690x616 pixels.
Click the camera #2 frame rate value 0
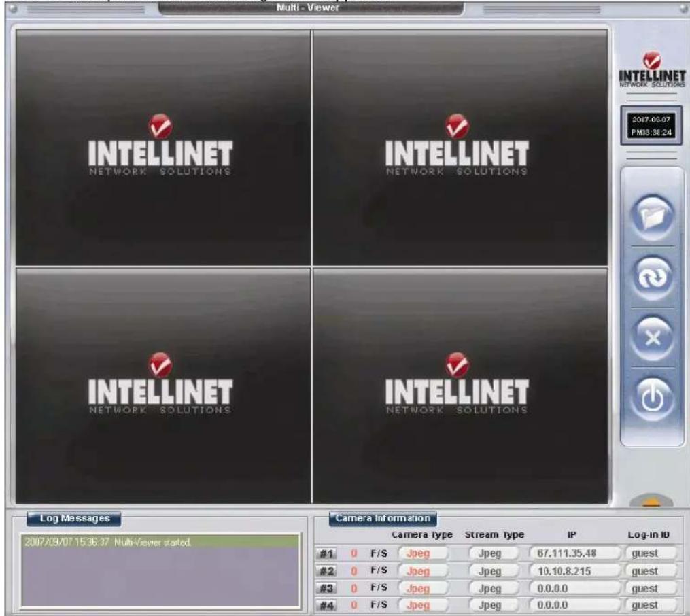tap(353, 571)
